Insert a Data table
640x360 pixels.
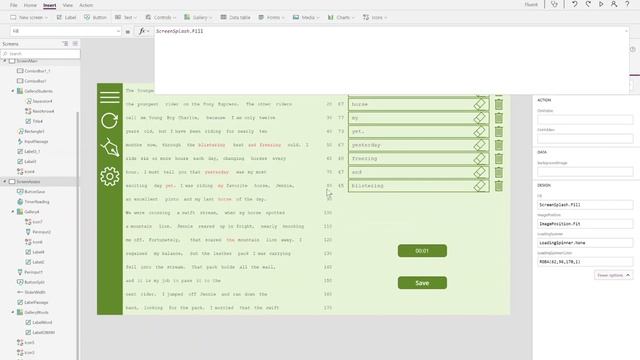[x=236, y=18]
